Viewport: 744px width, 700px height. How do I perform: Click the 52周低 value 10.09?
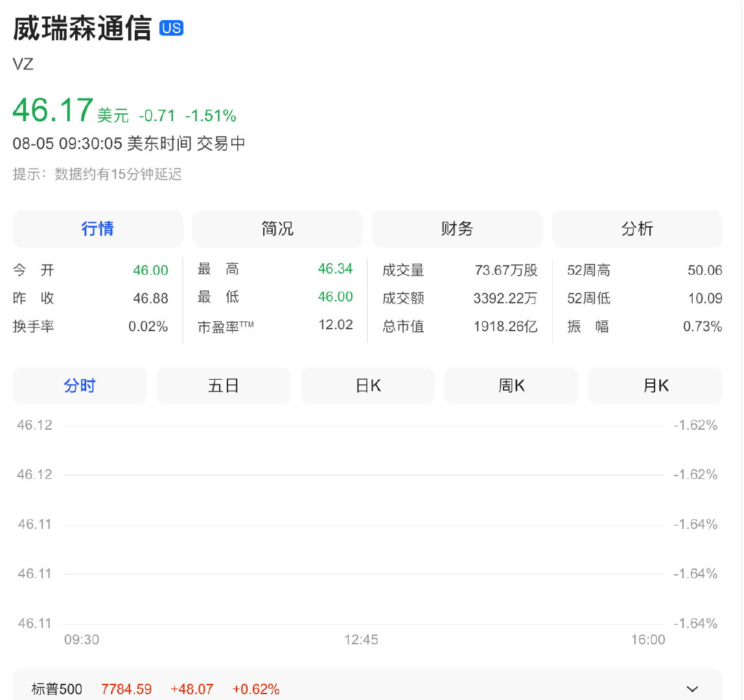click(705, 299)
